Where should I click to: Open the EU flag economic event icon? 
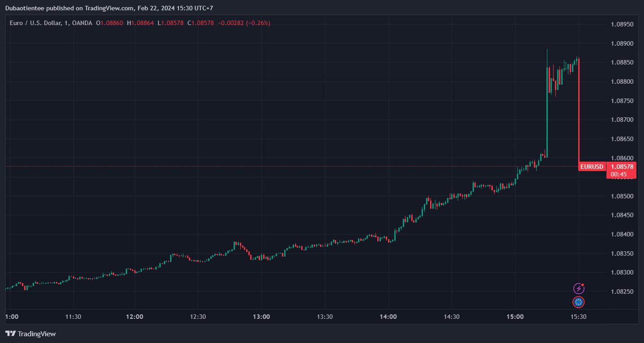[579, 302]
